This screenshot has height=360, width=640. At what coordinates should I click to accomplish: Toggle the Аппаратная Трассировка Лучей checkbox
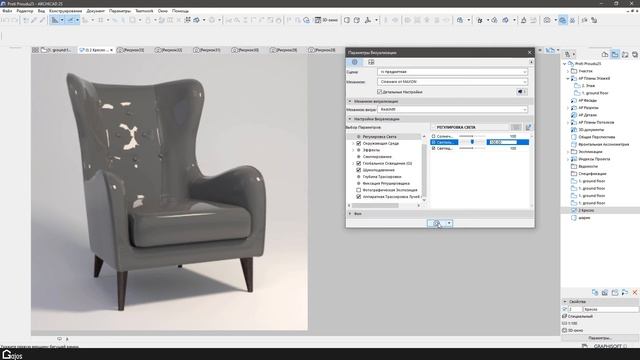tap(358, 196)
